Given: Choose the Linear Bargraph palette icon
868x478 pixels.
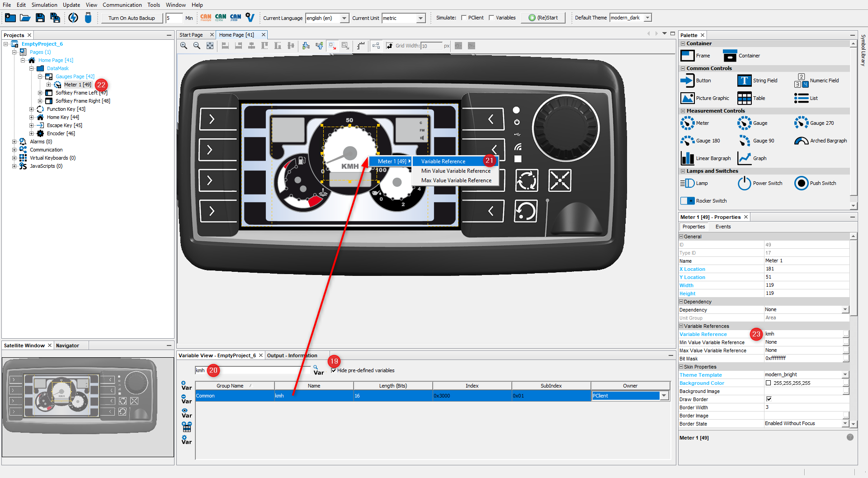Looking at the screenshot, I should coord(688,158).
